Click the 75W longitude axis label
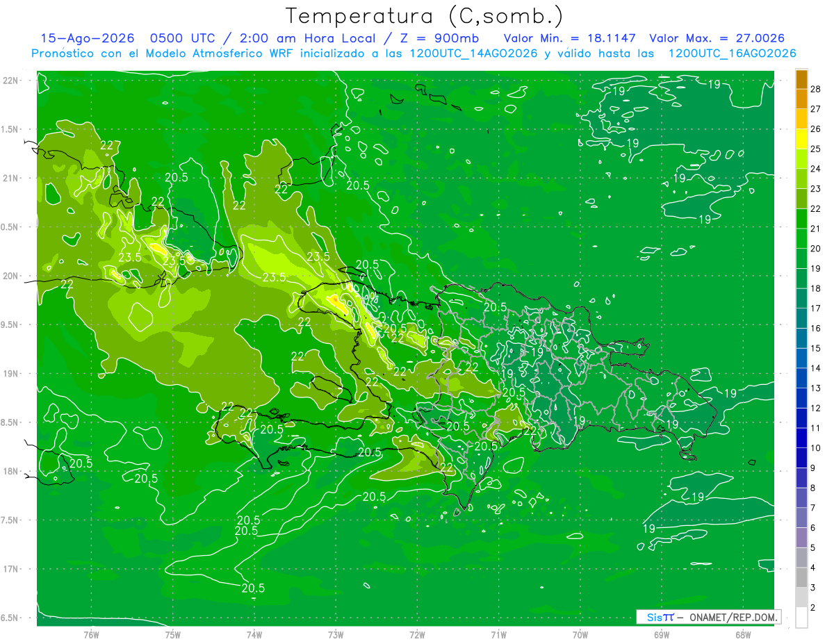834x644 pixels. [173, 634]
